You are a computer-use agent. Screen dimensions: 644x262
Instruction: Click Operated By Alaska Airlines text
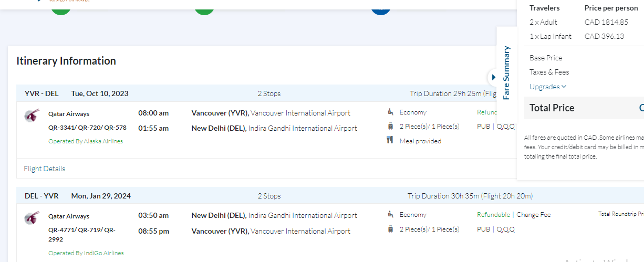coord(86,141)
